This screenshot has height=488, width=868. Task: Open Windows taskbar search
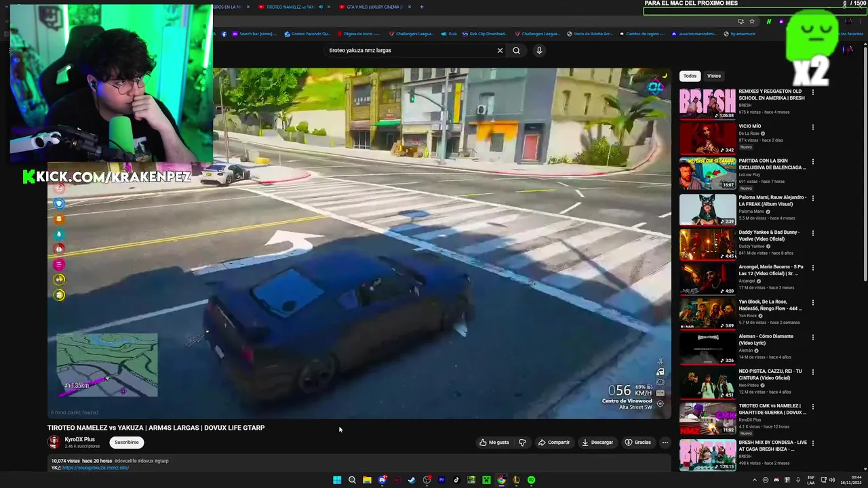tap(352, 480)
